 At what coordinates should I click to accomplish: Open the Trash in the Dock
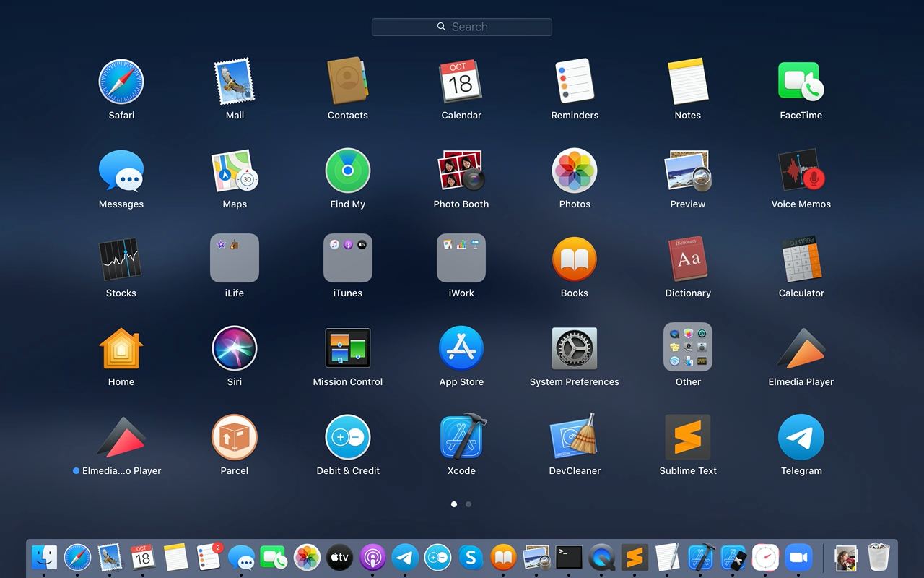tap(879, 557)
